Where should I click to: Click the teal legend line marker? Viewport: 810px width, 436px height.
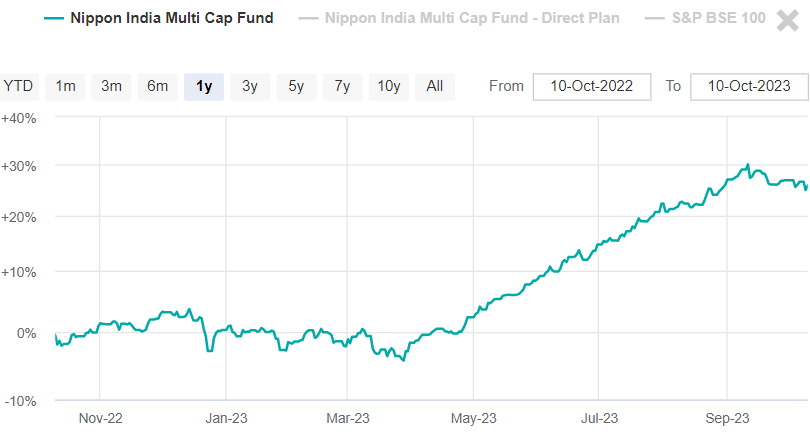[55, 19]
